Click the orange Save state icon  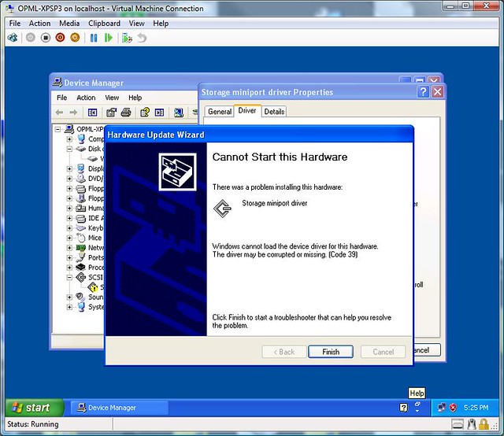(x=75, y=37)
